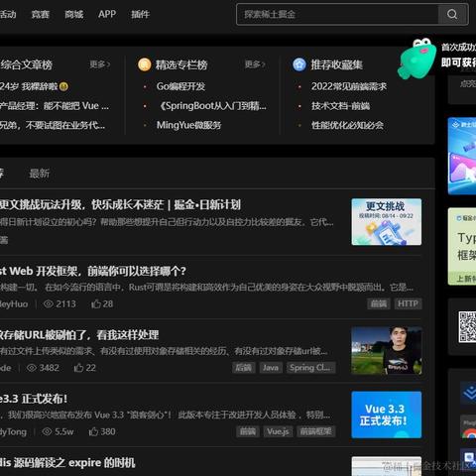Click the search magnifier icon

[452, 14]
